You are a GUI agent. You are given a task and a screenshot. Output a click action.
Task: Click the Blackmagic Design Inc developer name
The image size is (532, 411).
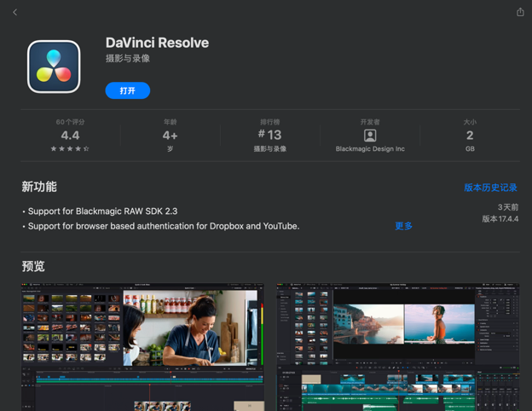370,149
